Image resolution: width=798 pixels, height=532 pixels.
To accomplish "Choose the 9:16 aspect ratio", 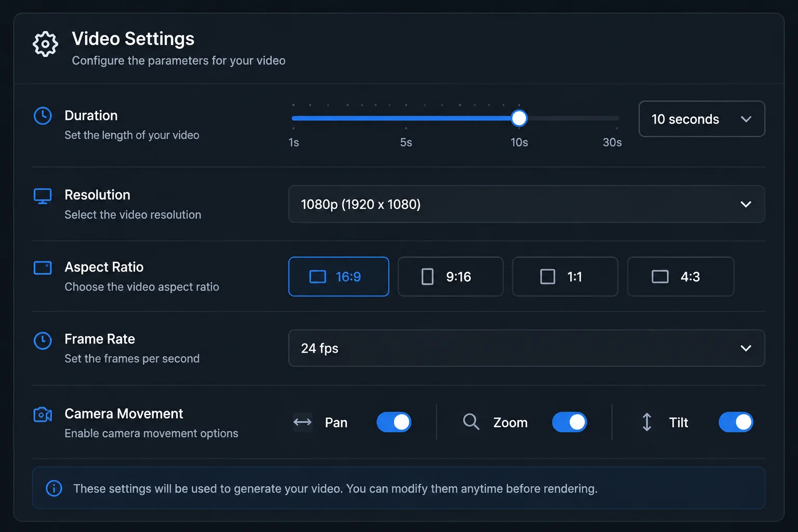I will click(450, 276).
